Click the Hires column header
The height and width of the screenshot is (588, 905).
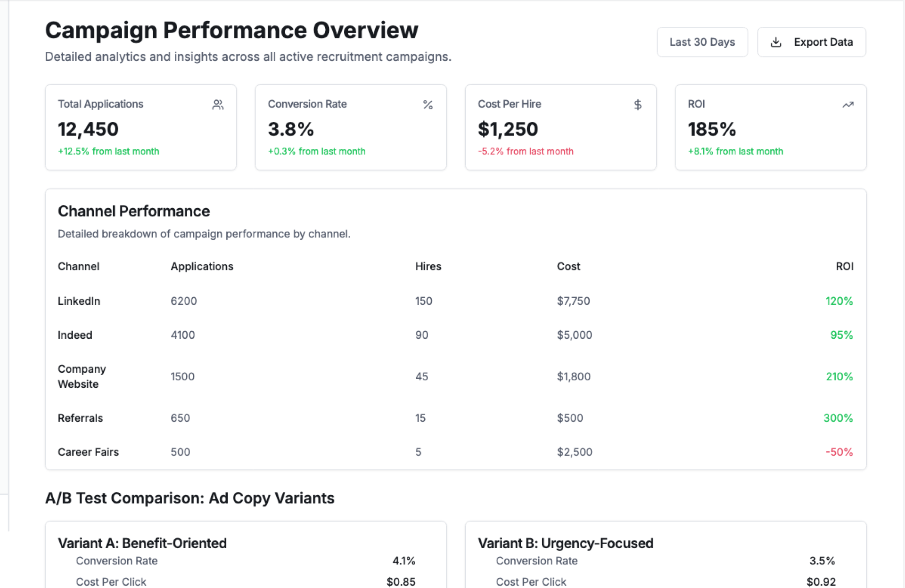428,266
